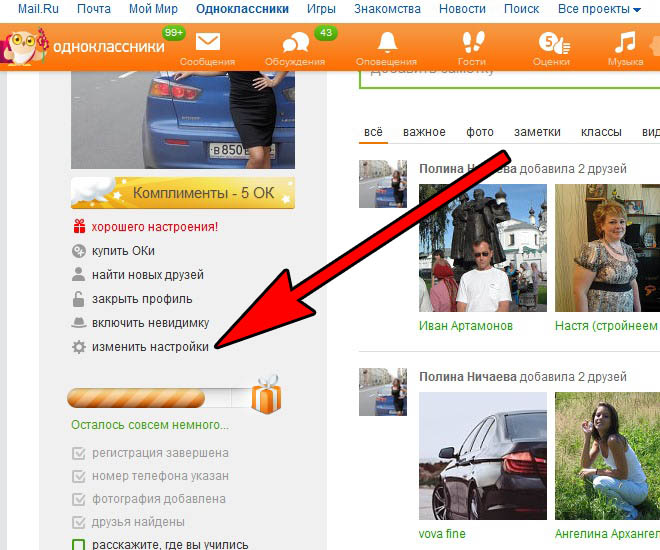Open Знакомства in the top bar
660x550 pixels.
[387, 9]
